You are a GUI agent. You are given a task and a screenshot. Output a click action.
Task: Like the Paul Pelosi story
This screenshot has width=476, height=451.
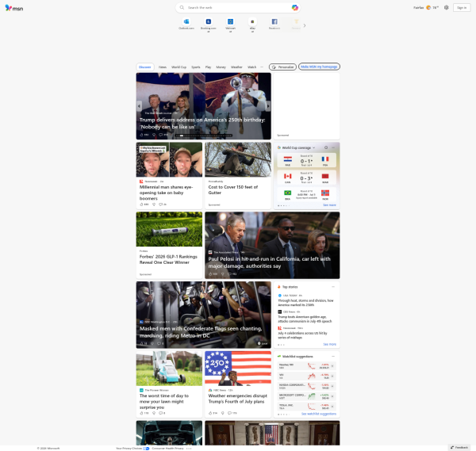click(210, 274)
